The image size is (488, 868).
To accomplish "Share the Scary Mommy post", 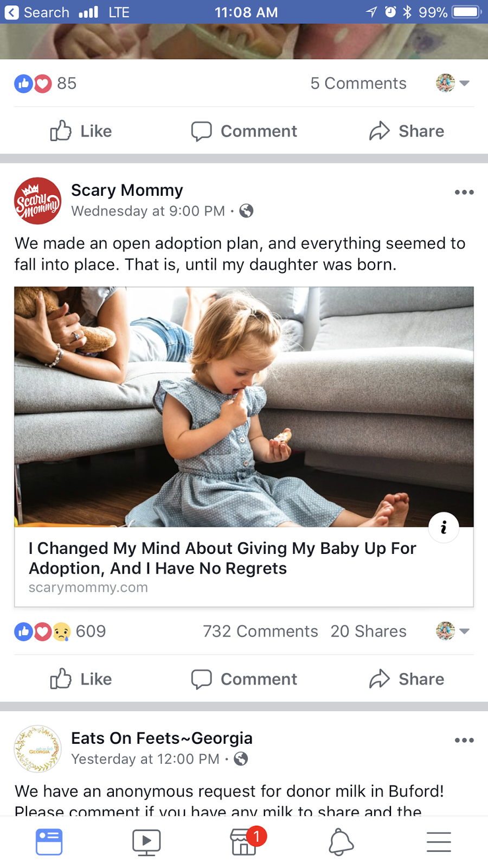I will (x=407, y=679).
